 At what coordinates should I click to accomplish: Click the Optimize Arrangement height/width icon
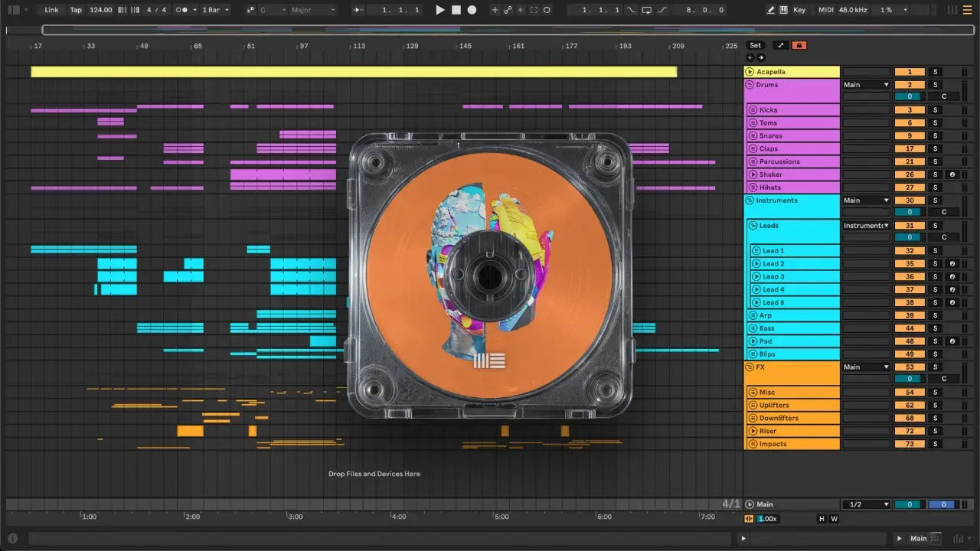(x=781, y=45)
